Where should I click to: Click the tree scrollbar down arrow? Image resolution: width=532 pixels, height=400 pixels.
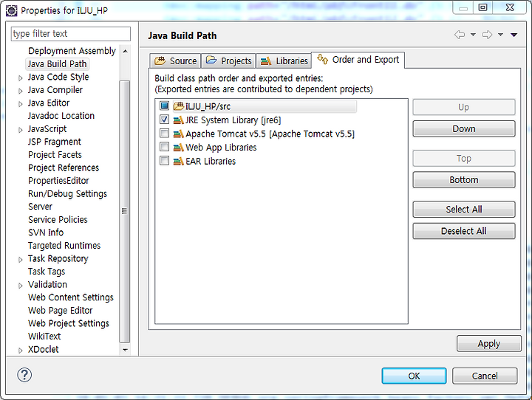125,350
